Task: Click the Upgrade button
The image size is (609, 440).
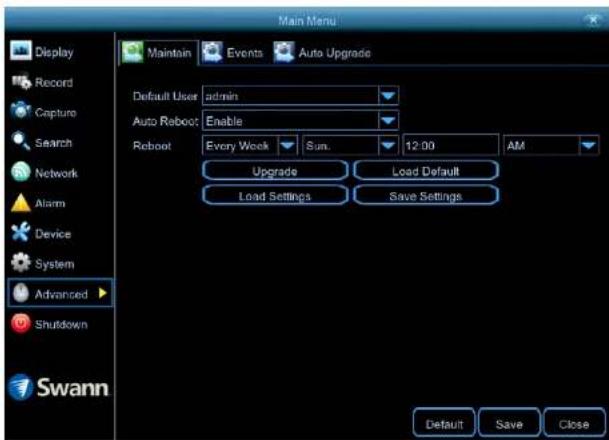Action: 275,171
